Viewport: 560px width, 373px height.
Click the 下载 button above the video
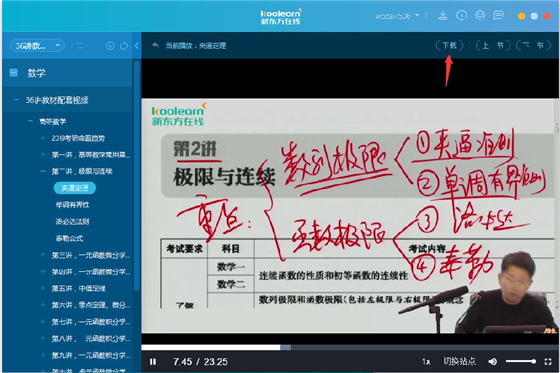[x=449, y=45]
